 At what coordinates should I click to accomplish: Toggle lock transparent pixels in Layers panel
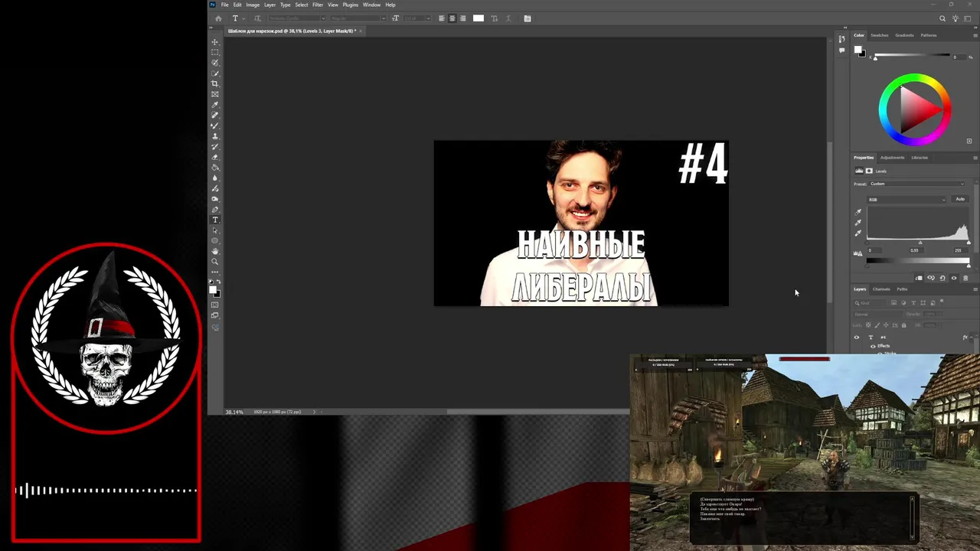868,325
